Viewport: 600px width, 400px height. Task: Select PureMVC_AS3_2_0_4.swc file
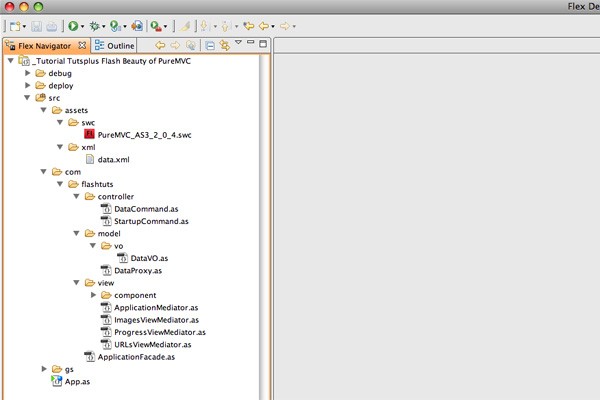(x=144, y=135)
